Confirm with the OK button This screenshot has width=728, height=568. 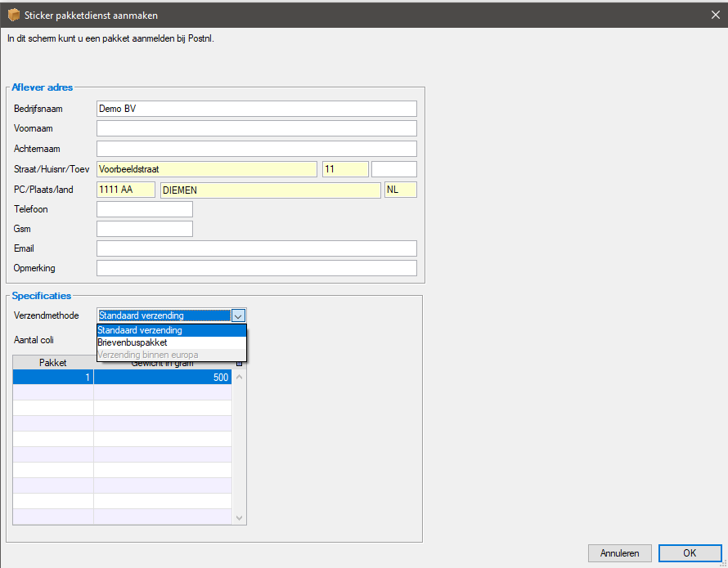(x=690, y=553)
